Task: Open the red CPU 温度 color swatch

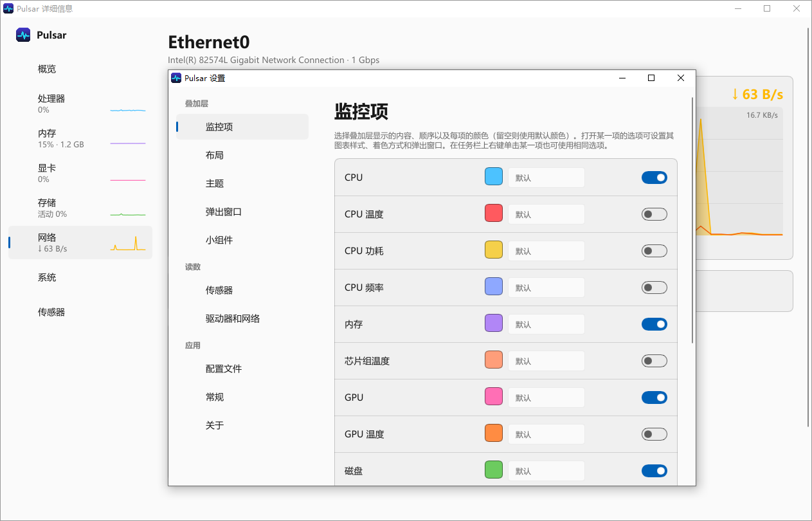Action: click(x=494, y=214)
